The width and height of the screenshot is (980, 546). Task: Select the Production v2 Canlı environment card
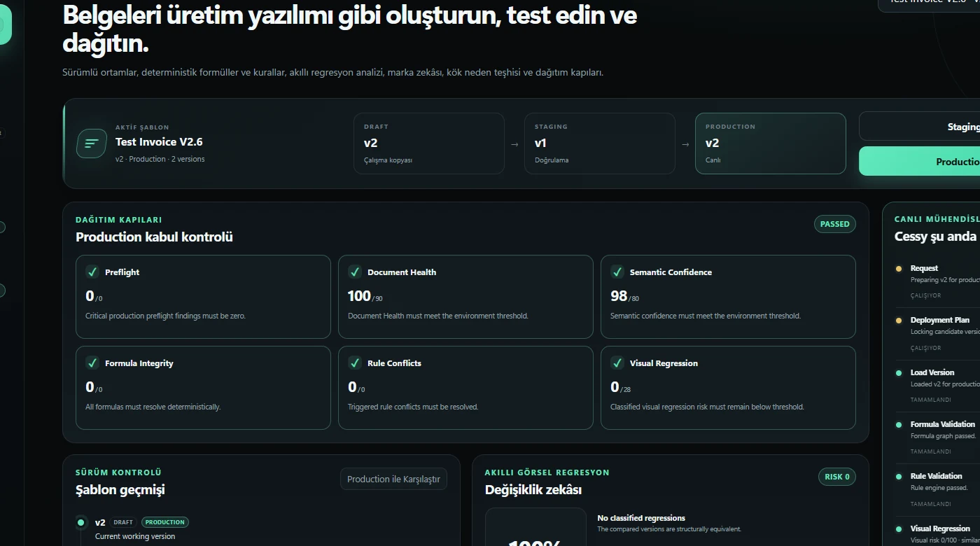click(x=771, y=143)
